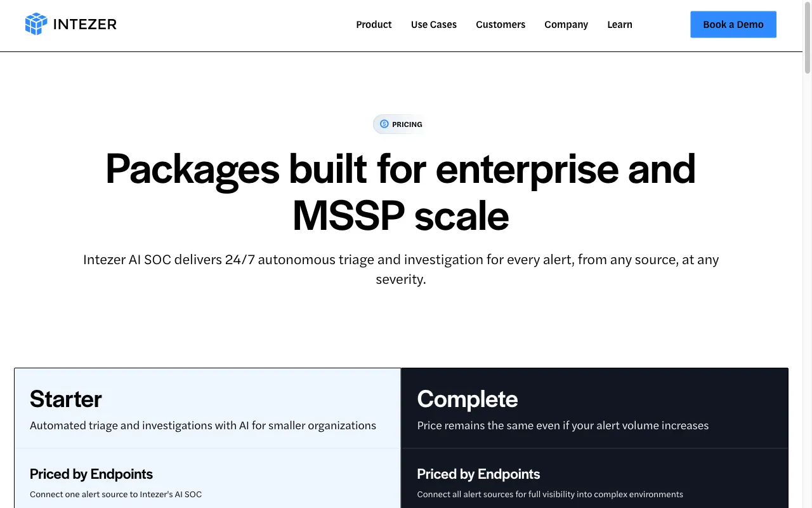812x508 pixels.
Task: Open the Use Cases menu
Action: [434, 24]
